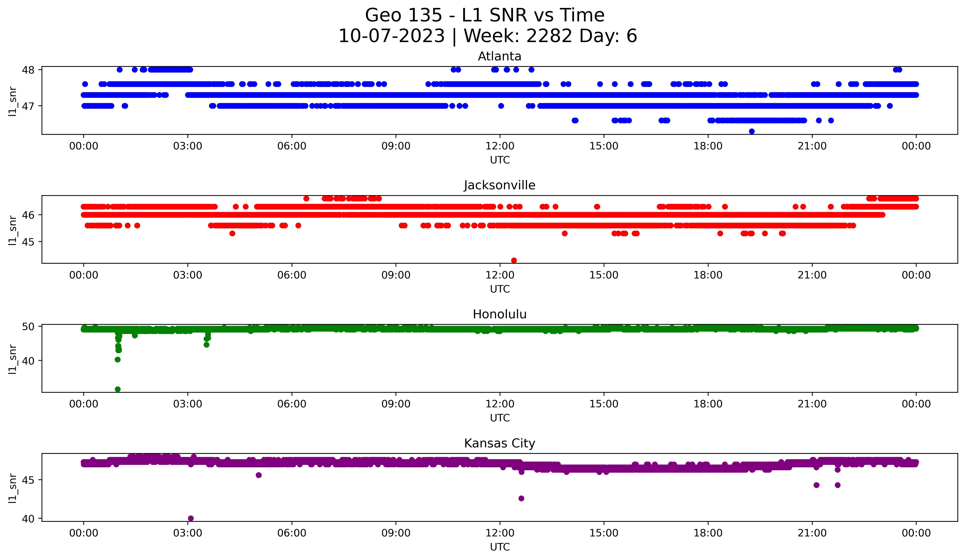Click the 12:00 tick label under Atlanta plot
Screen dimensions: 965x560
coord(500,146)
